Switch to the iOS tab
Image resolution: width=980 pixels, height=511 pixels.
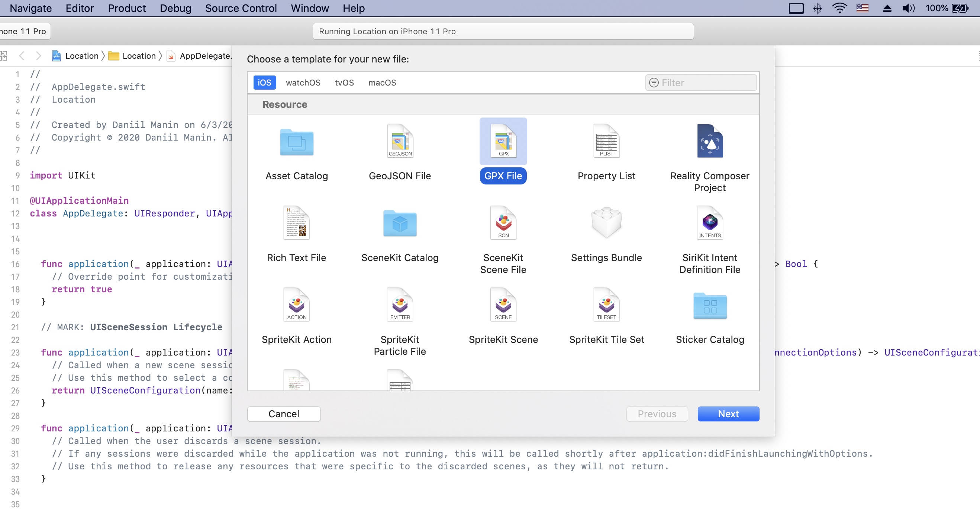coord(264,82)
